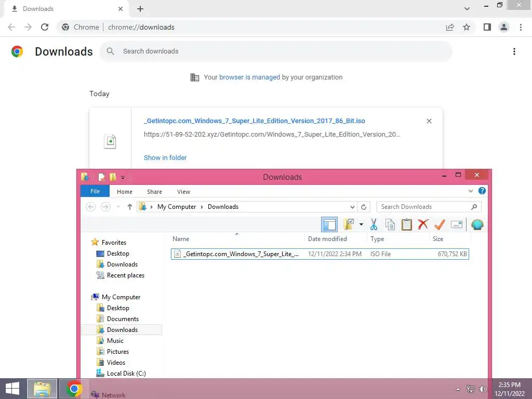
Task: Select Downloads under Favorites
Action: click(x=122, y=264)
